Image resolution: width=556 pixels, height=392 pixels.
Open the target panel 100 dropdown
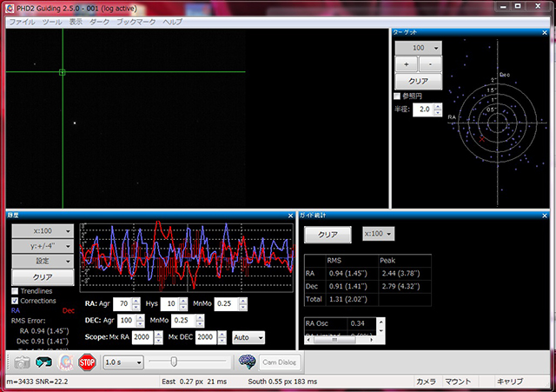point(419,48)
